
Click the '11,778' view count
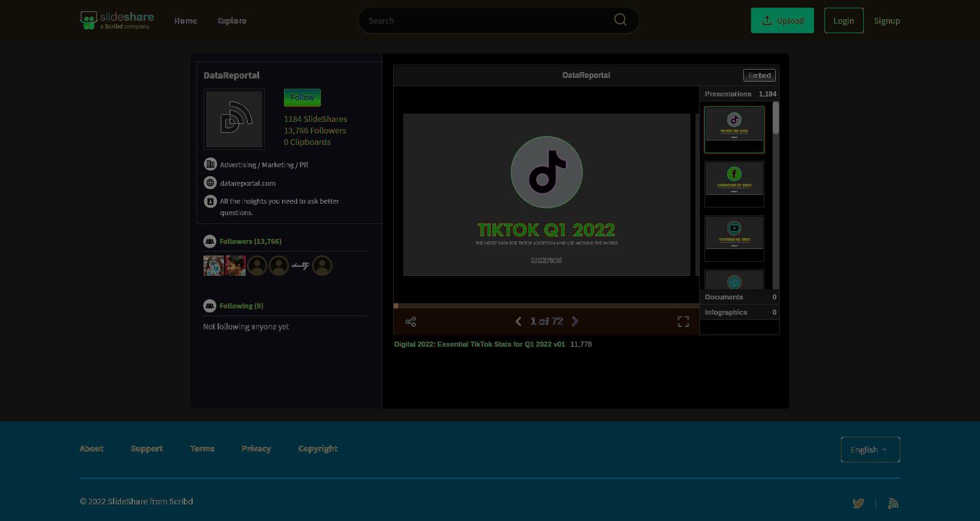point(581,344)
